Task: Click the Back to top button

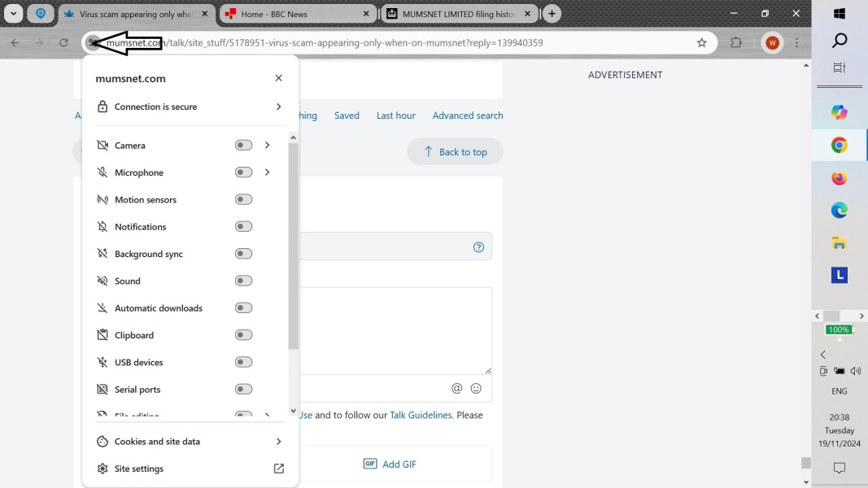Action: click(455, 151)
